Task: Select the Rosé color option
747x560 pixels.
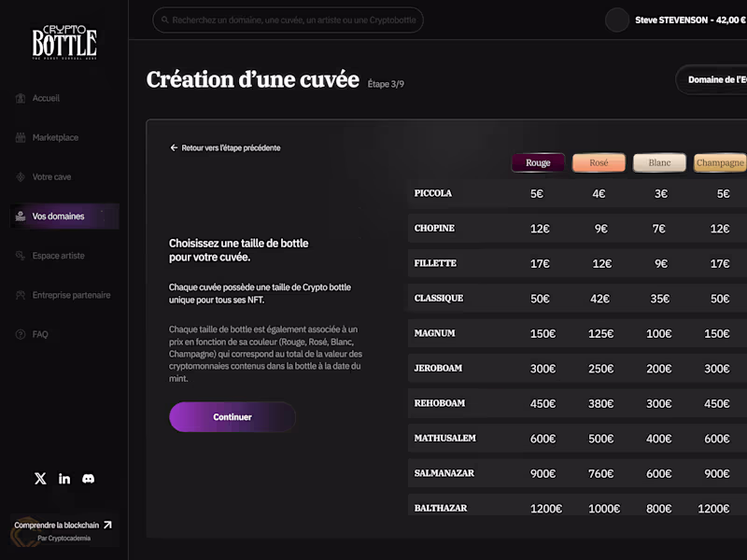Action: 599,162
